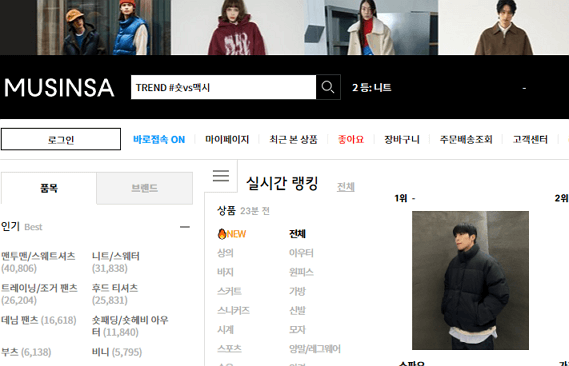This screenshot has width=569, height=366.
Task: Click the search magnifier icon
Action: coord(328,87)
